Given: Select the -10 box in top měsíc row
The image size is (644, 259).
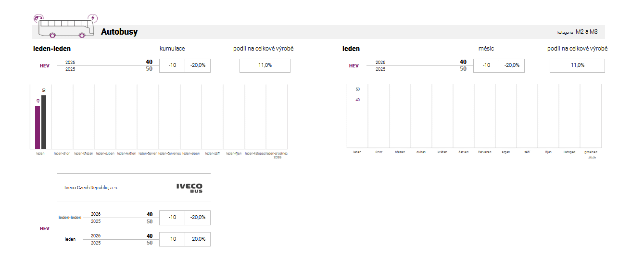Looking at the screenshot, I should click(486, 65).
